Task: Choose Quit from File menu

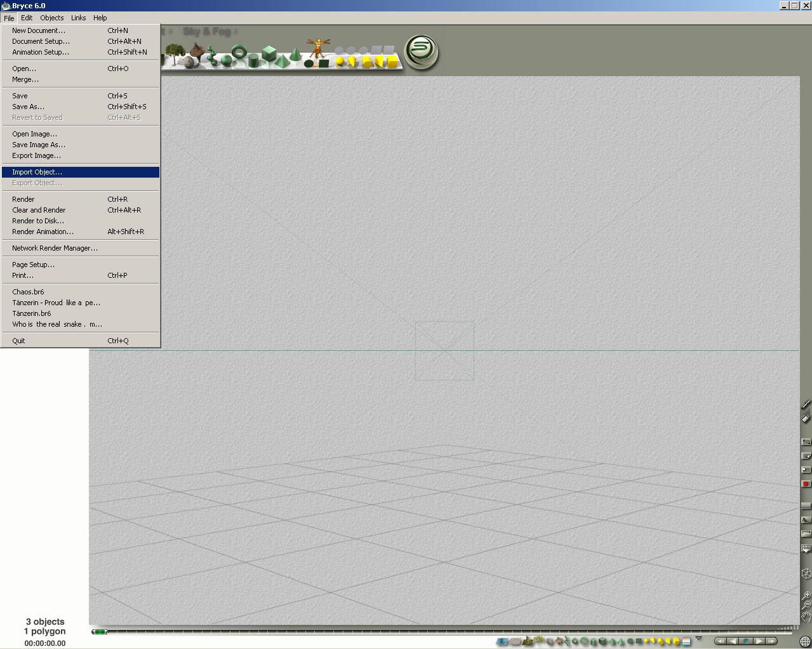Action: pos(81,341)
